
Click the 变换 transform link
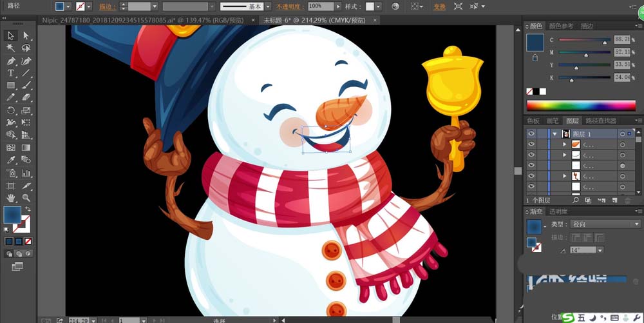click(x=439, y=6)
